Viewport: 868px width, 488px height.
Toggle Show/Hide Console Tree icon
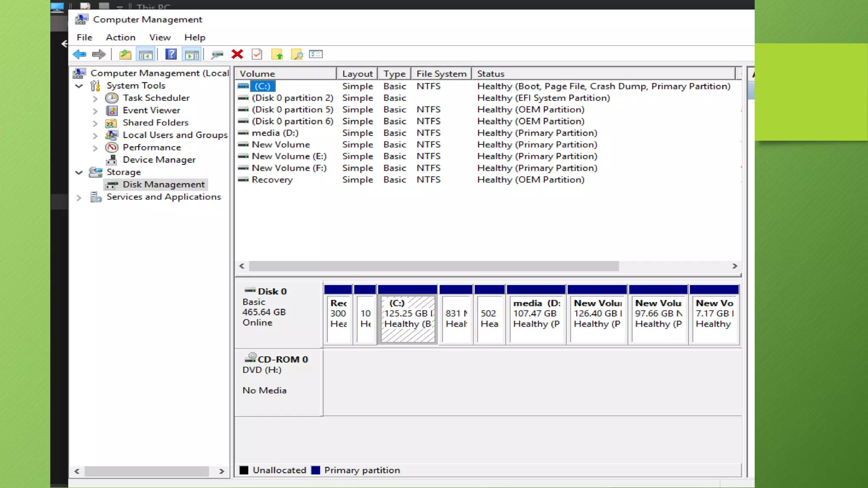[145, 54]
